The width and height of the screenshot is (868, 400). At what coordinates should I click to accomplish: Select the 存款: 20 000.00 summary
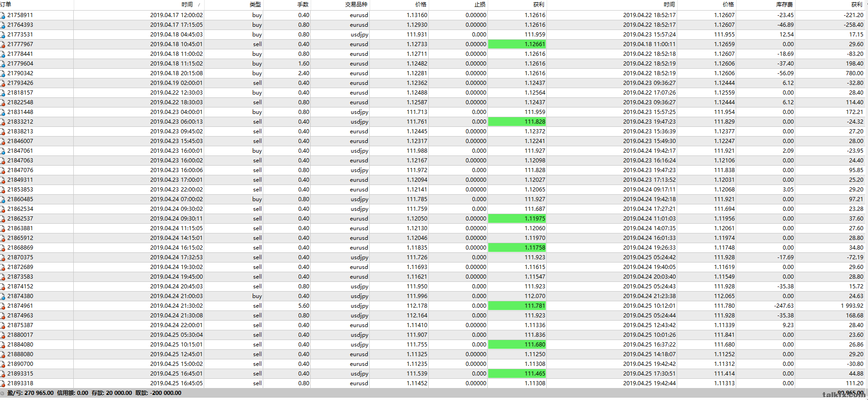point(112,394)
